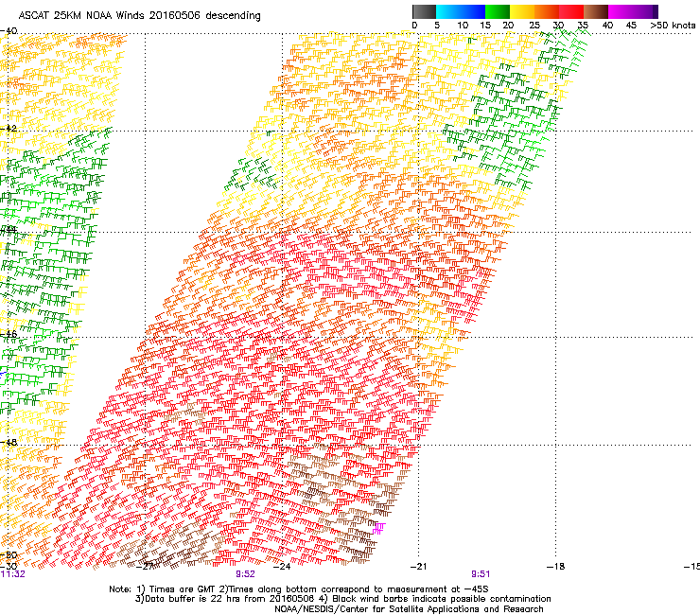700x615 pixels.
Task: Click the swath time label '9:52'
Action: 245,574
